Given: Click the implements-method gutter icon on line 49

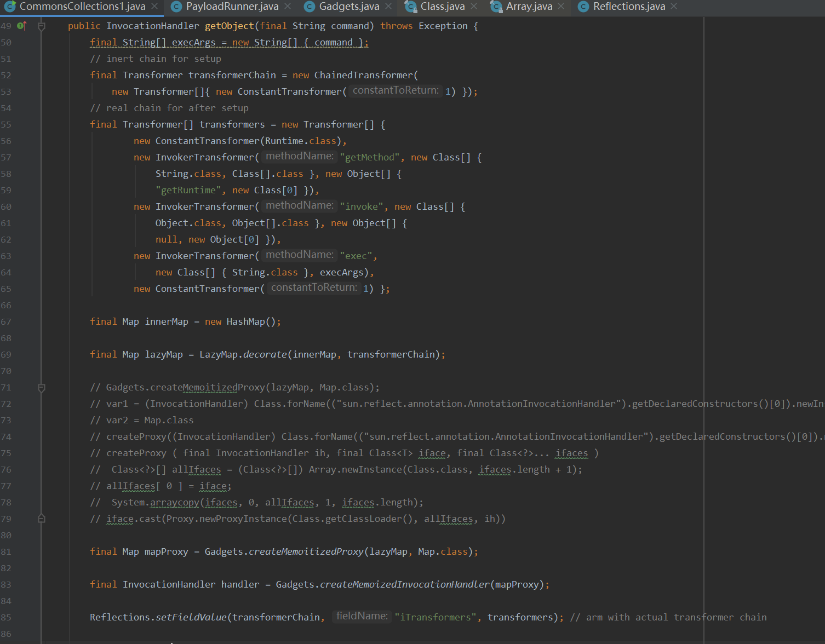Looking at the screenshot, I should [x=22, y=26].
